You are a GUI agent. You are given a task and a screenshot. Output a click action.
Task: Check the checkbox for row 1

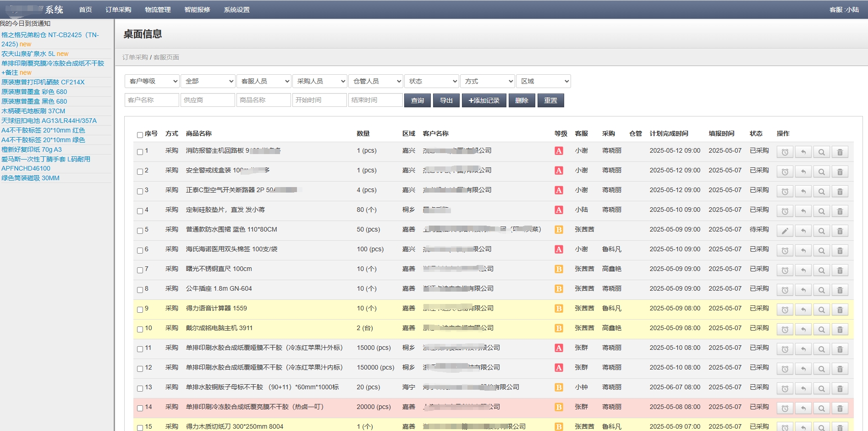(x=140, y=152)
